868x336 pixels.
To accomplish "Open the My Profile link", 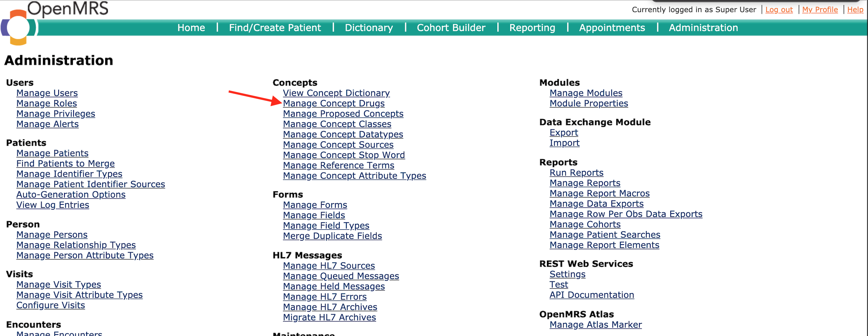I will point(820,10).
